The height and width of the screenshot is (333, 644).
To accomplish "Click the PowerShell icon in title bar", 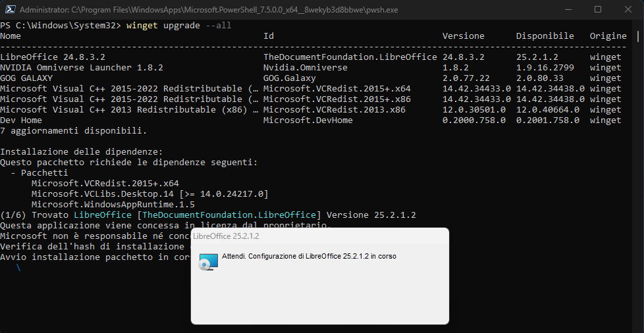I will pos(10,9).
